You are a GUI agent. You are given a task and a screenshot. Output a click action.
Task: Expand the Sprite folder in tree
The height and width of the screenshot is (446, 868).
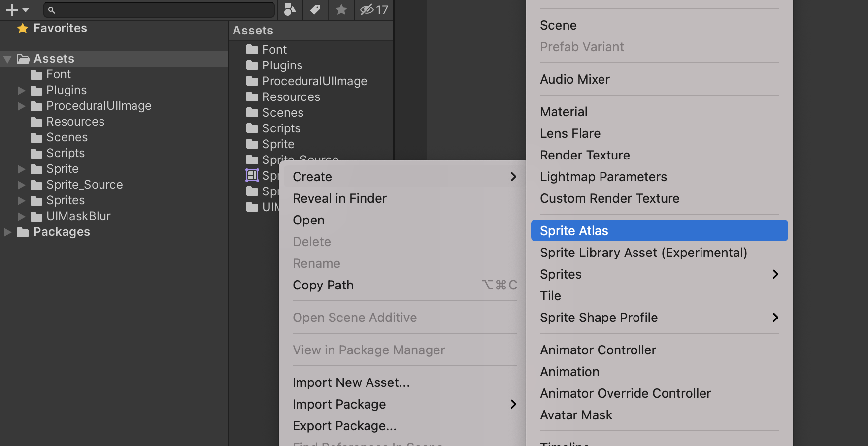pyautogui.click(x=21, y=169)
